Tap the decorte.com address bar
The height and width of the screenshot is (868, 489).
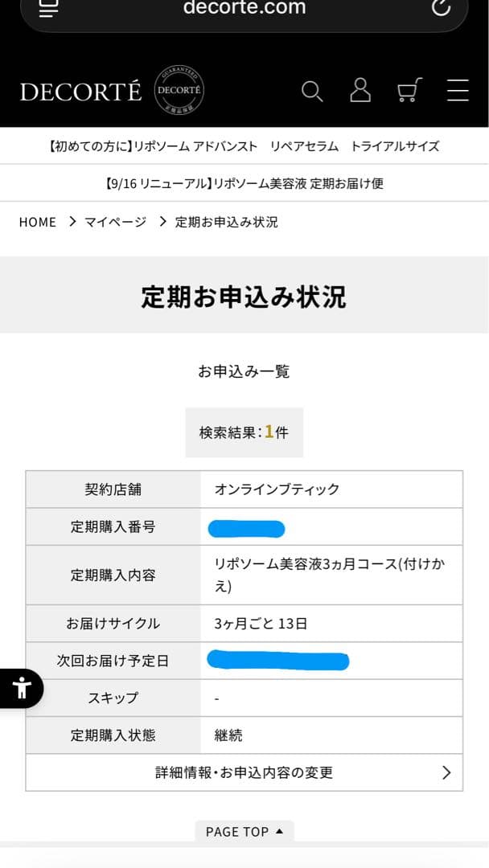[244, 8]
